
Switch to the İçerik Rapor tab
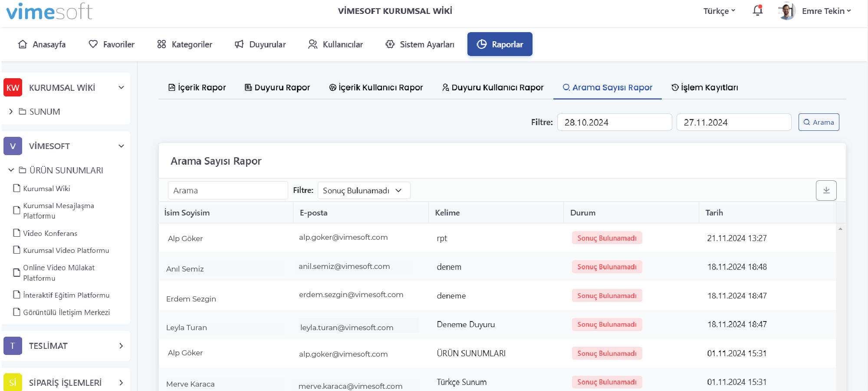click(197, 87)
